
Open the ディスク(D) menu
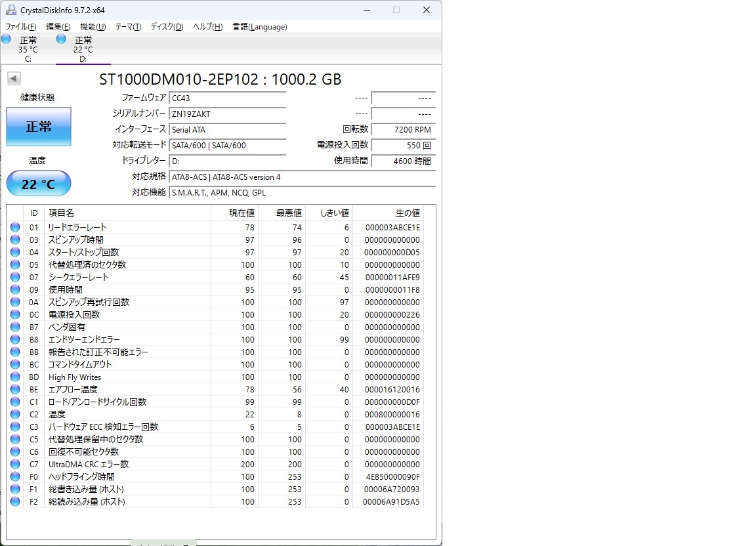[167, 26]
